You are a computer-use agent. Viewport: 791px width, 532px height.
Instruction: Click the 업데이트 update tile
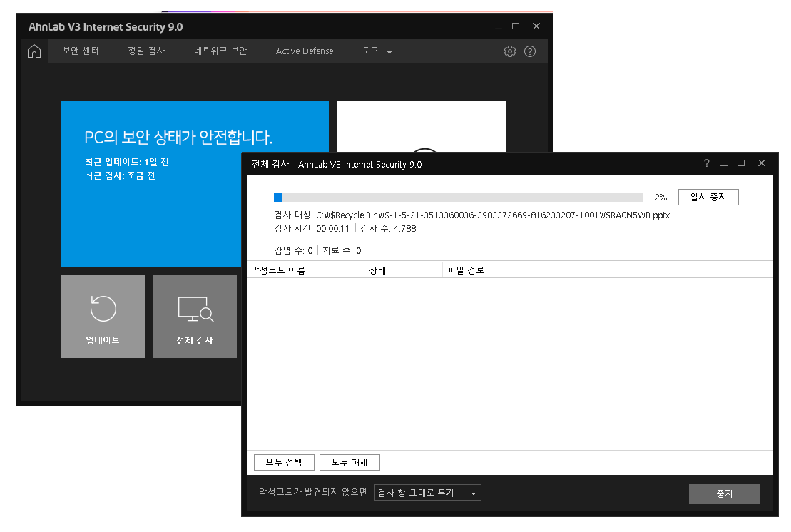pos(103,316)
